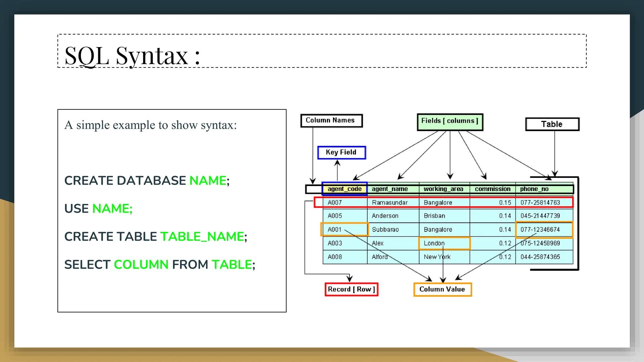This screenshot has height=362, width=644.
Task: Click the agent_name column header
Action: tap(390, 189)
